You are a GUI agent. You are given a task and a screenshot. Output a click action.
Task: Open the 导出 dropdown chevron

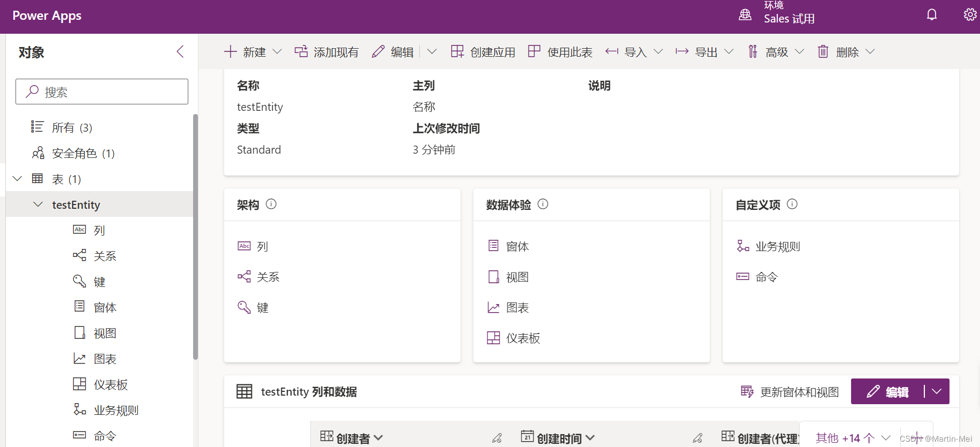[729, 51]
